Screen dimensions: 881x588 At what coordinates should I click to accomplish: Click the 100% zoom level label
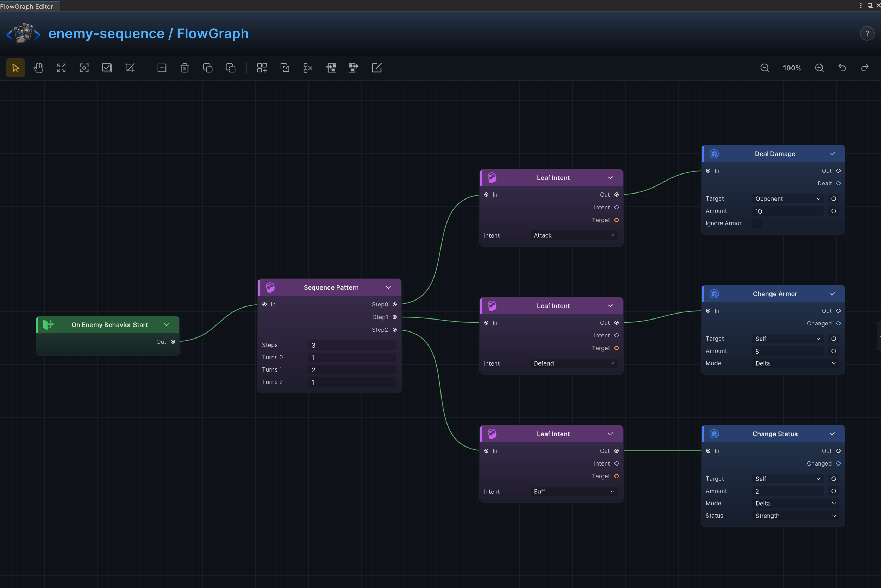click(792, 68)
